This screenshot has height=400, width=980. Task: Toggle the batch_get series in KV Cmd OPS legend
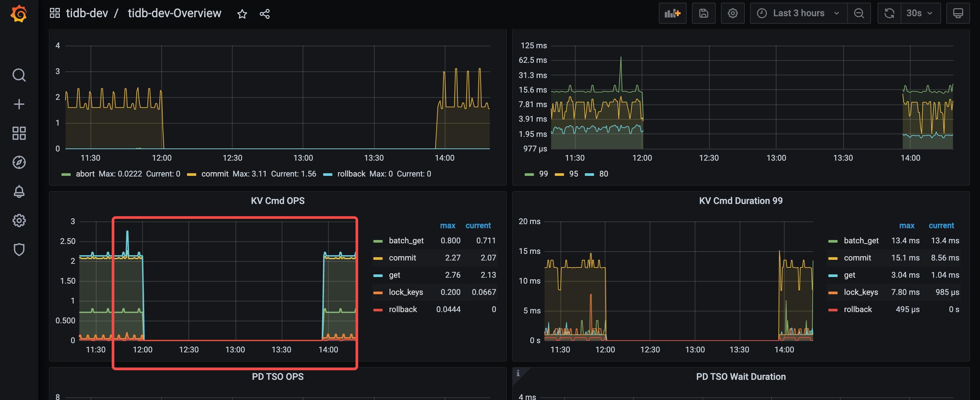pos(406,241)
